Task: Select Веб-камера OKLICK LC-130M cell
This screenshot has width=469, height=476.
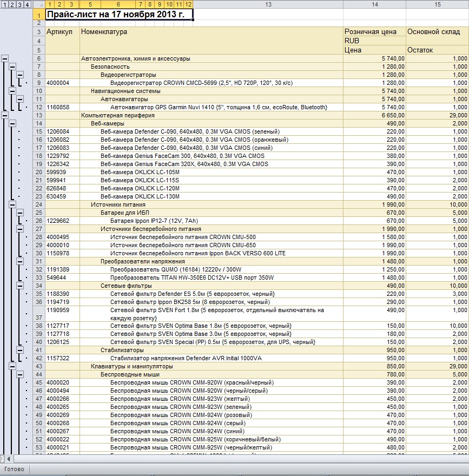Action: pos(212,196)
